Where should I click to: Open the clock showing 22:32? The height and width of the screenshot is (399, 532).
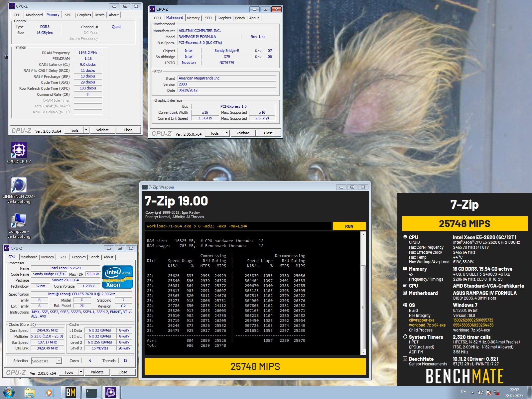click(x=514, y=393)
